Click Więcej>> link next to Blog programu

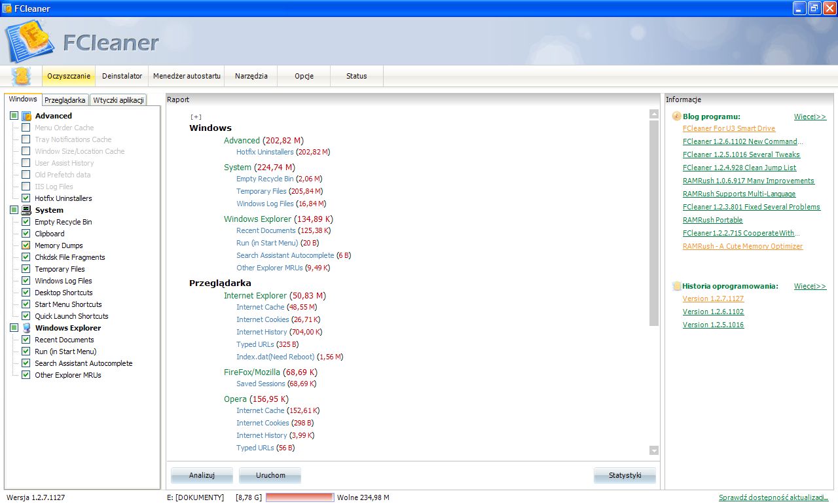coord(810,117)
